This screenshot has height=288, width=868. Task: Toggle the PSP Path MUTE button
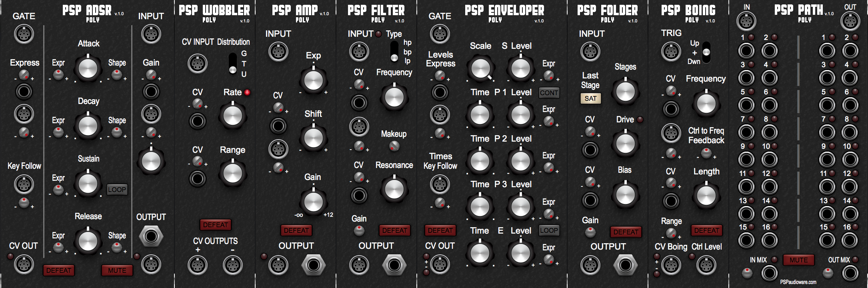tap(799, 260)
